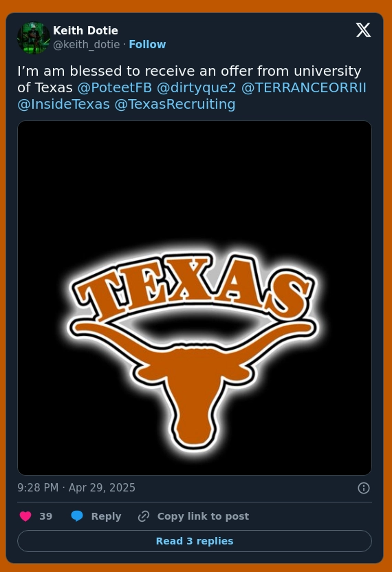Click Read 3 replies button
The height and width of the screenshot is (572, 392).
click(x=195, y=541)
